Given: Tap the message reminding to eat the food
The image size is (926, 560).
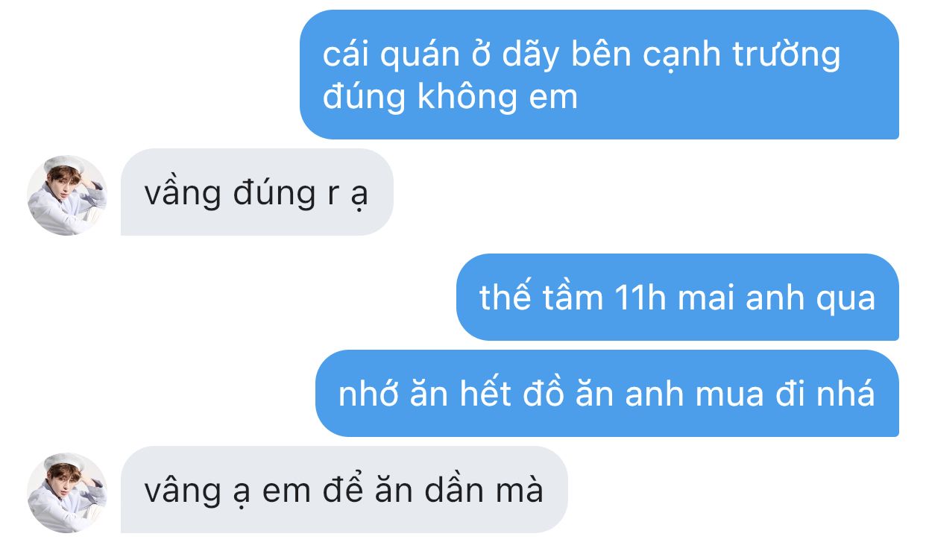Looking at the screenshot, I should click(x=607, y=394).
